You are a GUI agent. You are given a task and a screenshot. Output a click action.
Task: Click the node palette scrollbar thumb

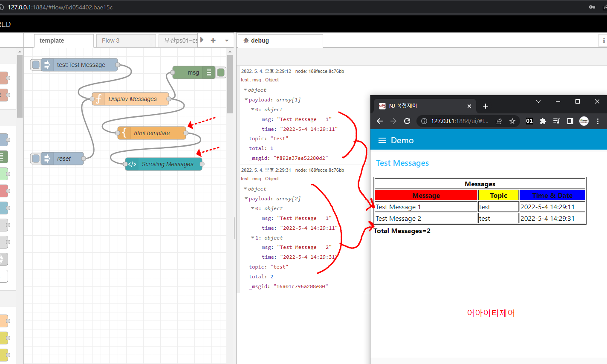click(x=20, y=86)
